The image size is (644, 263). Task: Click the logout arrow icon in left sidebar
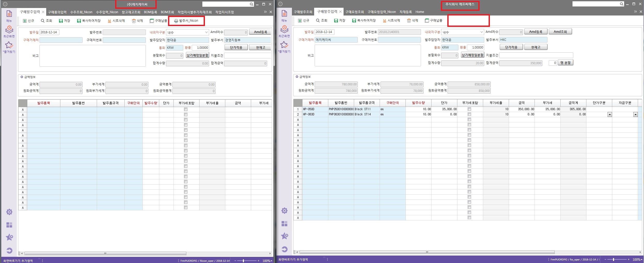(x=9, y=250)
